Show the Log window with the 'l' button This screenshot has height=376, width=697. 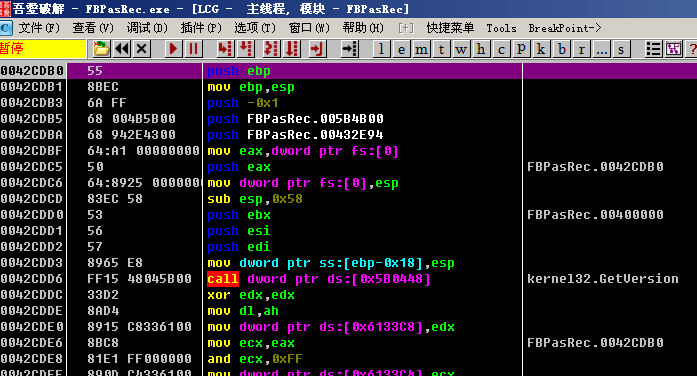pos(381,48)
